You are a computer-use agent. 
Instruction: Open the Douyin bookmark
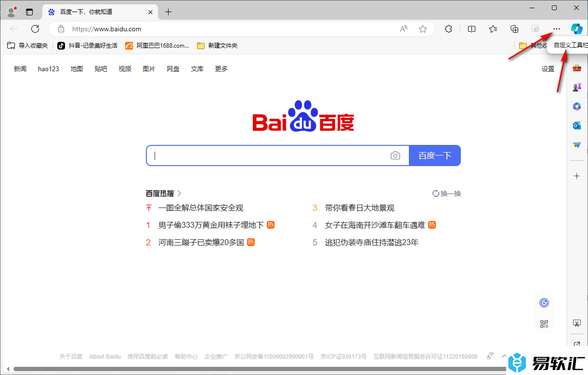pyautogui.click(x=87, y=46)
